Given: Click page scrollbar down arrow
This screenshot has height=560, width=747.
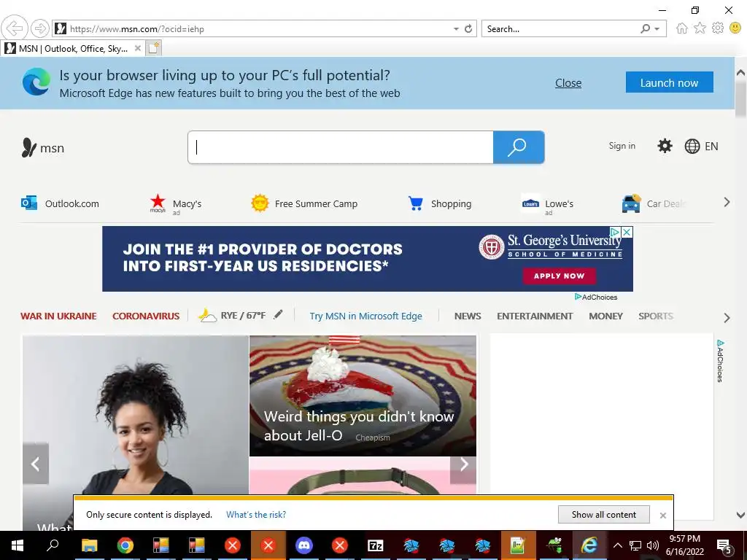Looking at the screenshot, I should (740, 516).
